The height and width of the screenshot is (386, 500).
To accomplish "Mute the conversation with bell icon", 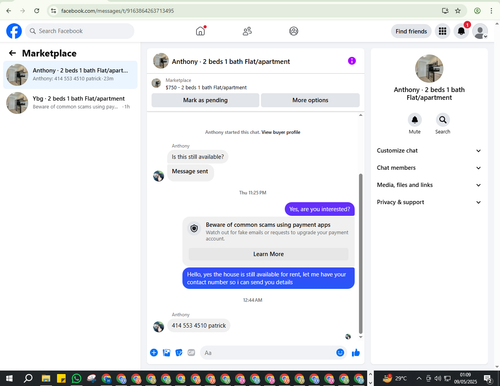I will tap(415, 120).
